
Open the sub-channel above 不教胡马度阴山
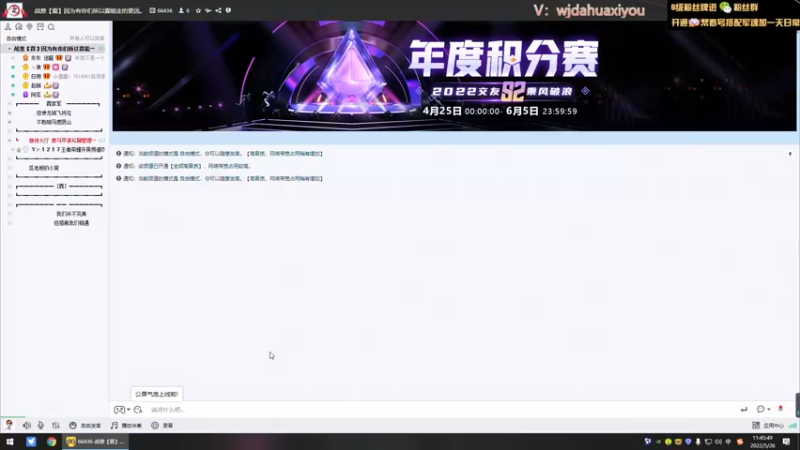54,113
